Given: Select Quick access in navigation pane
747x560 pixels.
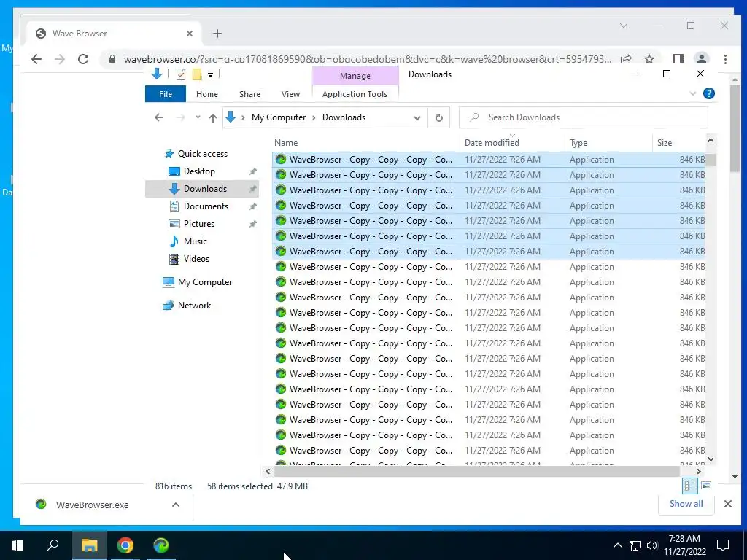Looking at the screenshot, I should pos(203,154).
